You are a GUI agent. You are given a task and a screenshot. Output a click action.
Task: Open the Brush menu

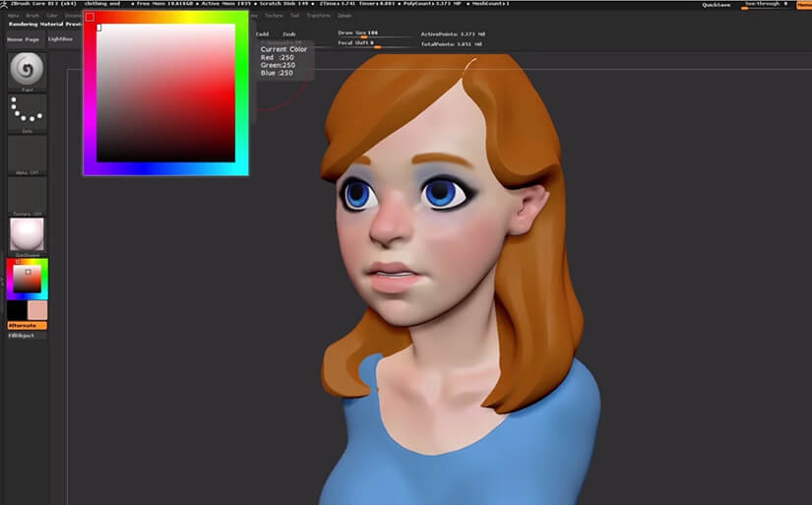(32, 16)
